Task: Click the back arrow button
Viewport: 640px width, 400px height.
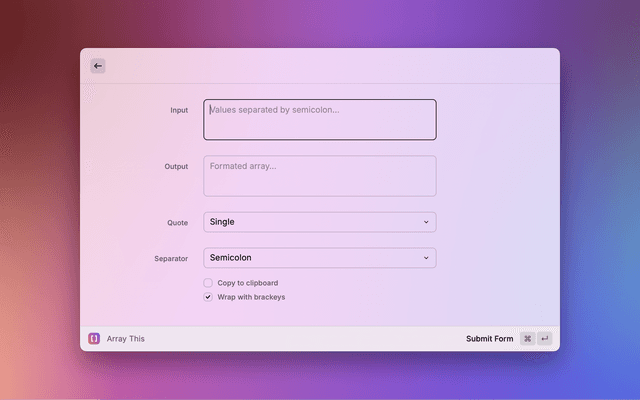Action: point(98,66)
